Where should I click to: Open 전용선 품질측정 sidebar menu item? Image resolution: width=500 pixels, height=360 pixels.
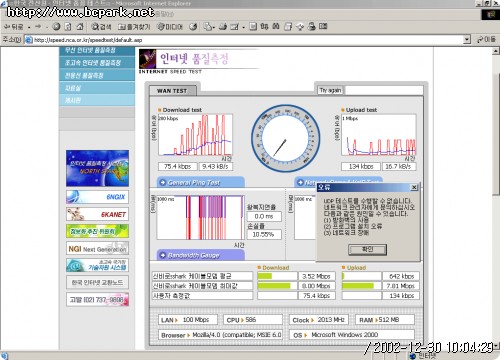point(97,75)
